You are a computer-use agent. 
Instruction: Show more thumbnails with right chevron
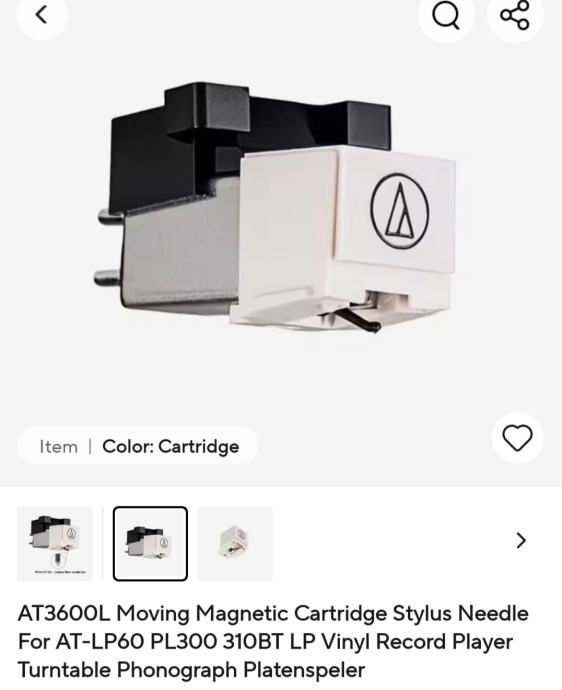coord(521,540)
